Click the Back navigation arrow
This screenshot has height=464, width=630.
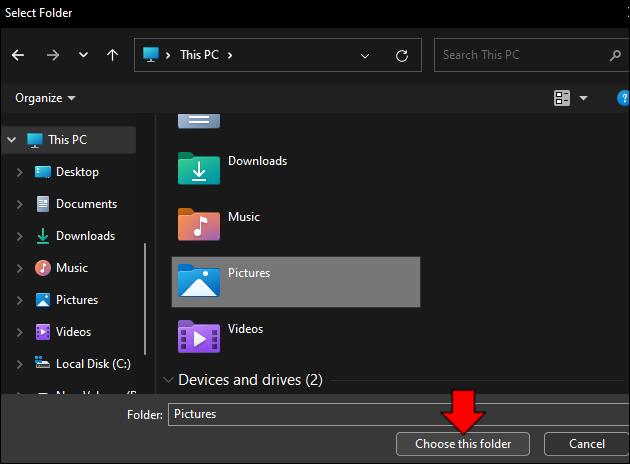(x=18, y=55)
